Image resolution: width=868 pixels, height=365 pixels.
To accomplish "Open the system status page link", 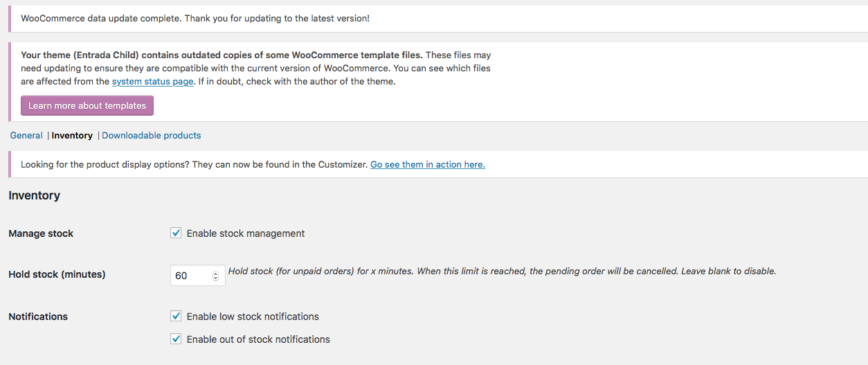I will [x=153, y=81].
